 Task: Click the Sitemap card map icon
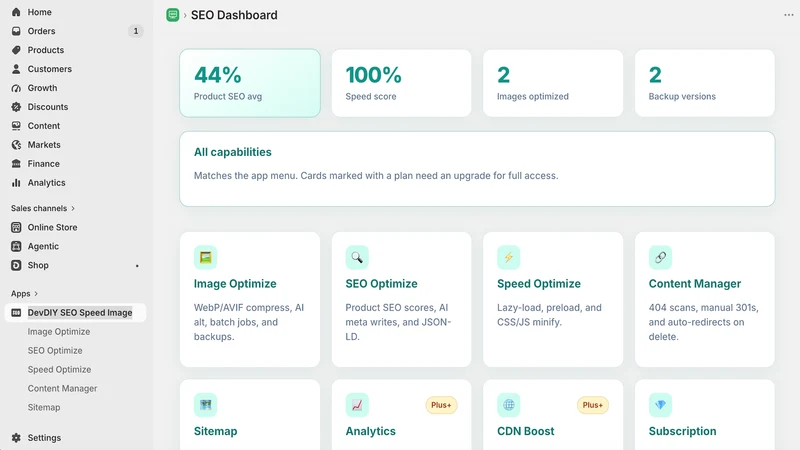[206, 405]
